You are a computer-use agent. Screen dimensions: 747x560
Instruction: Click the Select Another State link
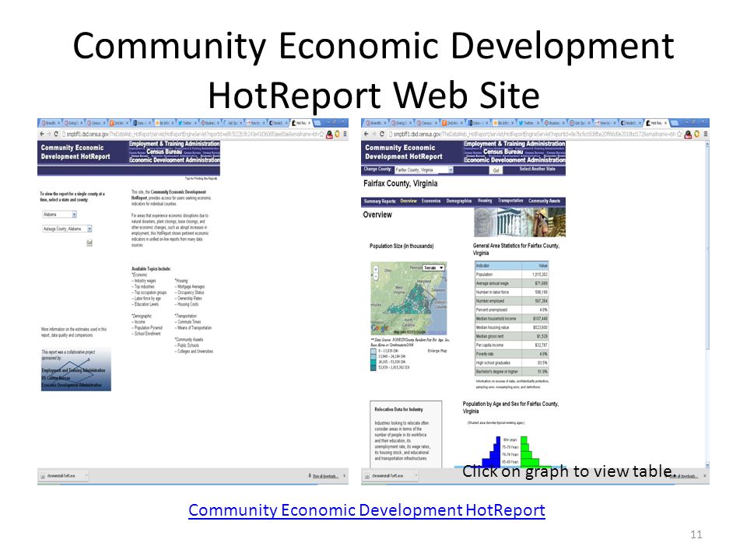[x=537, y=169]
